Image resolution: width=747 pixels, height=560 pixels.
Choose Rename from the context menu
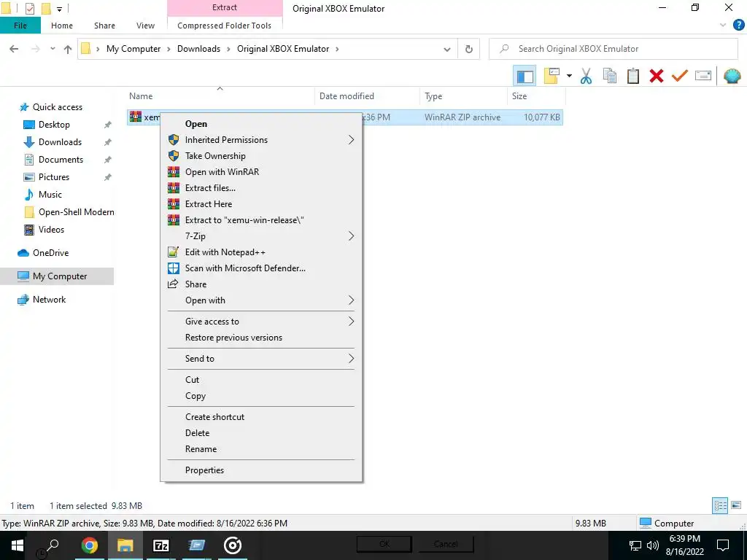pyautogui.click(x=261, y=449)
